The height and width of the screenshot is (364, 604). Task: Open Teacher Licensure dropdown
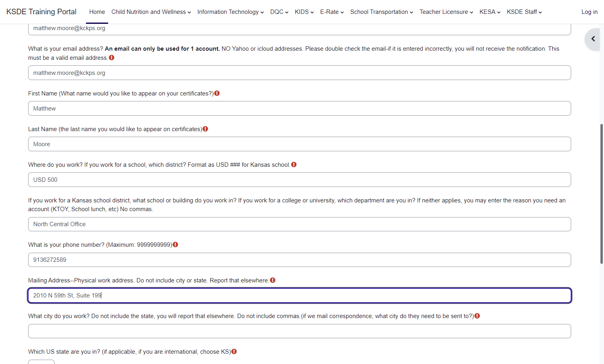click(x=446, y=12)
